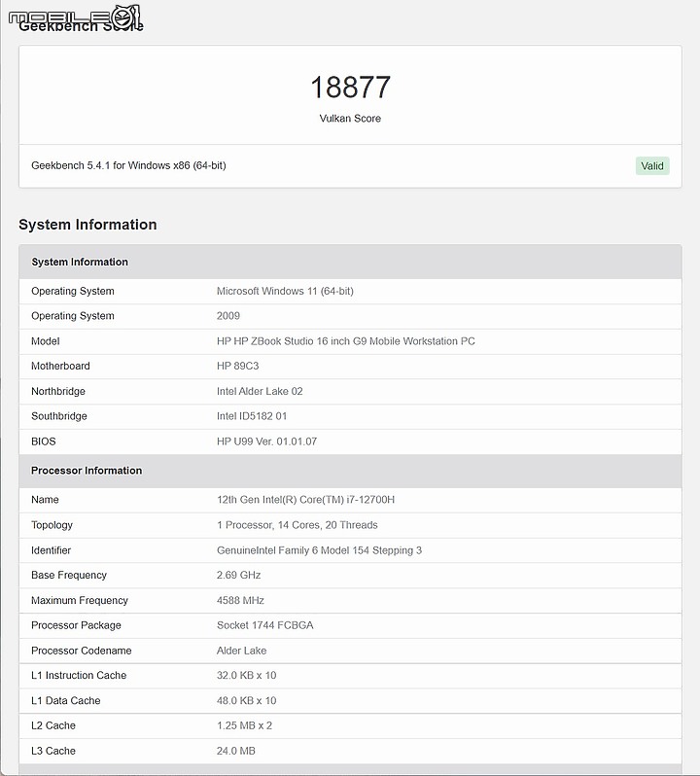Click the 'Identifier' row label
The width and height of the screenshot is (700, 776).
coord(51,550)
